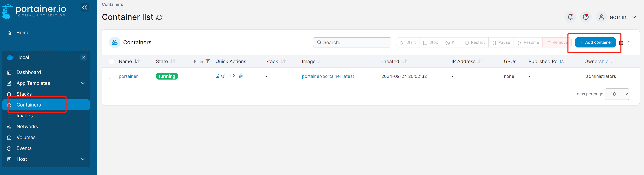644x175 pixels.
Task: Click the Kill button
Action: click(451, 43)
